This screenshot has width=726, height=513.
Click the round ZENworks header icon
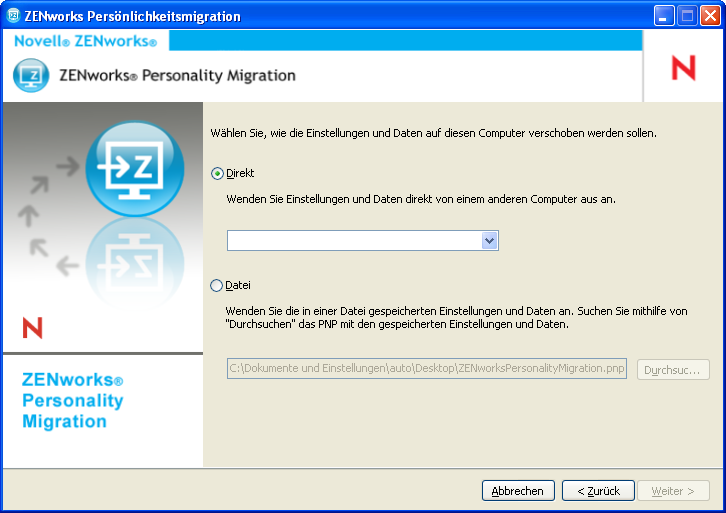point(31,75)
